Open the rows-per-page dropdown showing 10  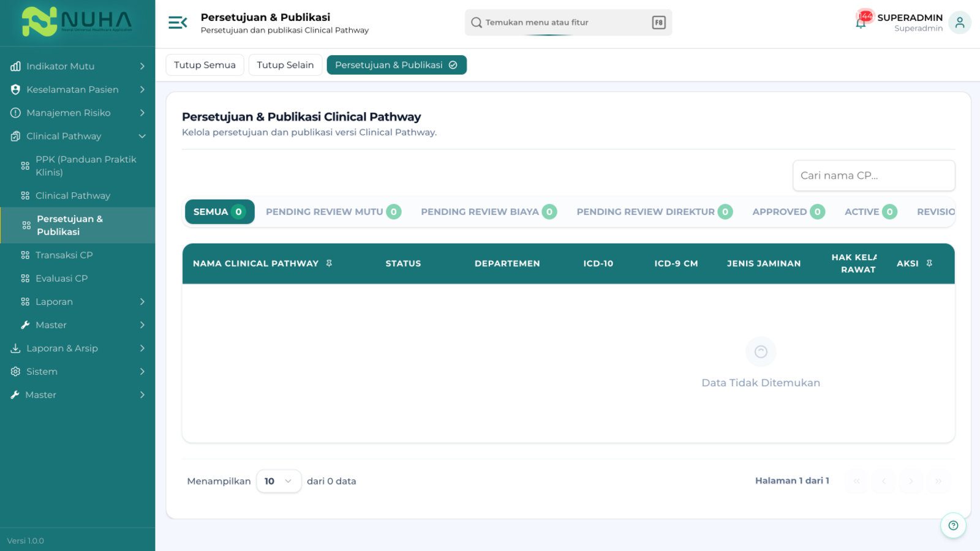click(279, 481)
